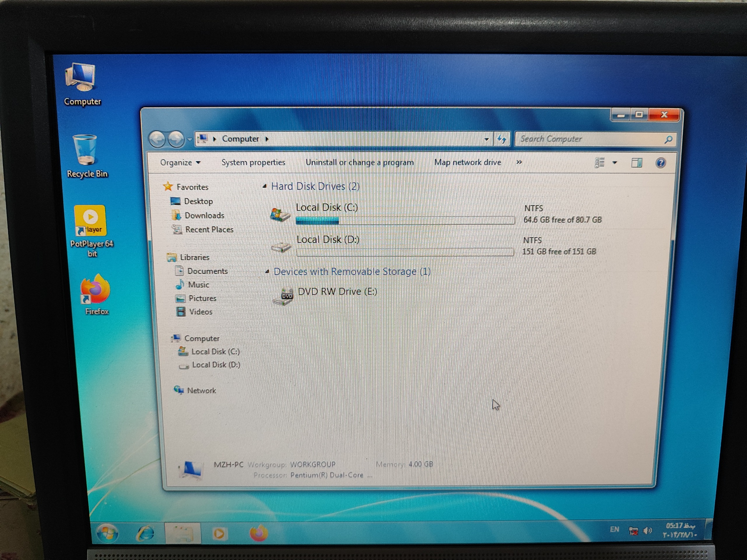Click the Favorites label in navigation pane

tap(193, 187)
